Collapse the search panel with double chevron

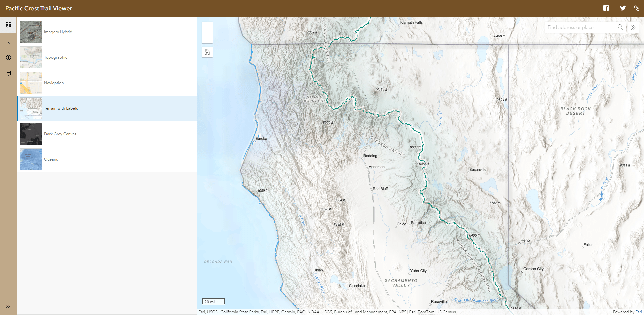point(633,27)
